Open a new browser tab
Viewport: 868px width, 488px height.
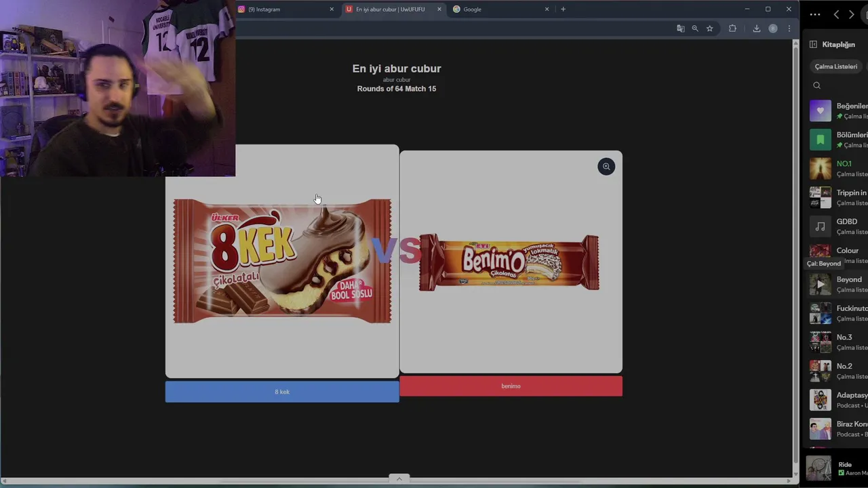tap(563, 9)
